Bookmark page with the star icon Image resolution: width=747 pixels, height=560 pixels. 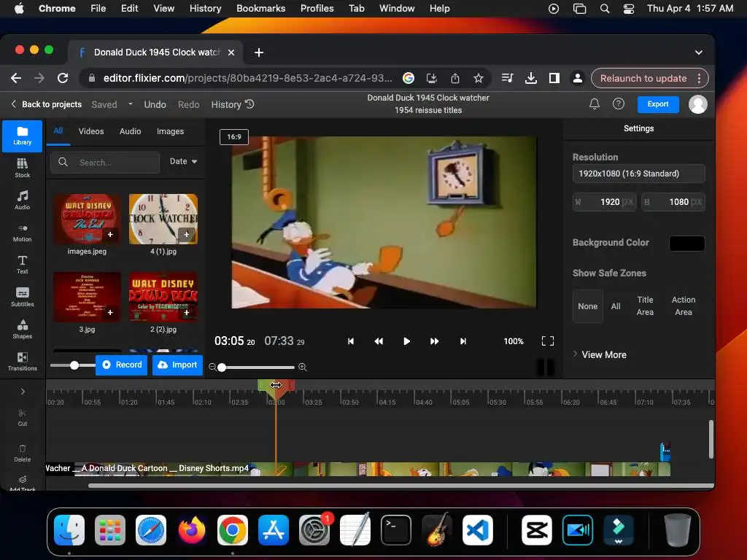pos(479,78)
